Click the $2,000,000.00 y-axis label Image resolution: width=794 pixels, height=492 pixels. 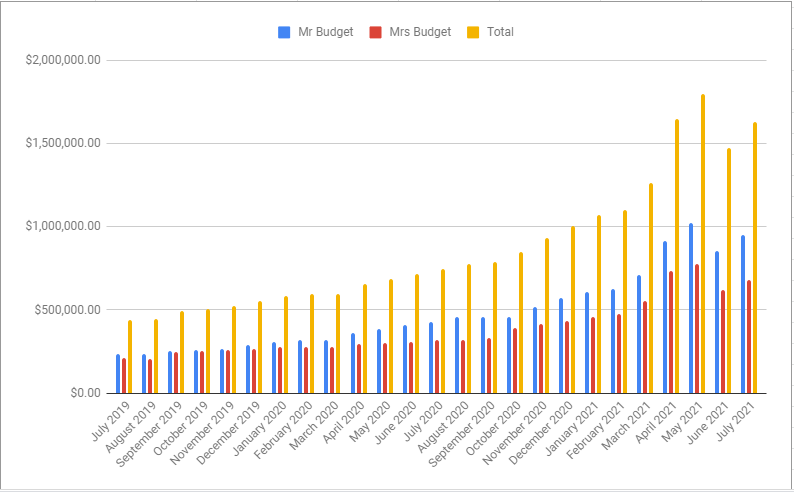[64, 60]
